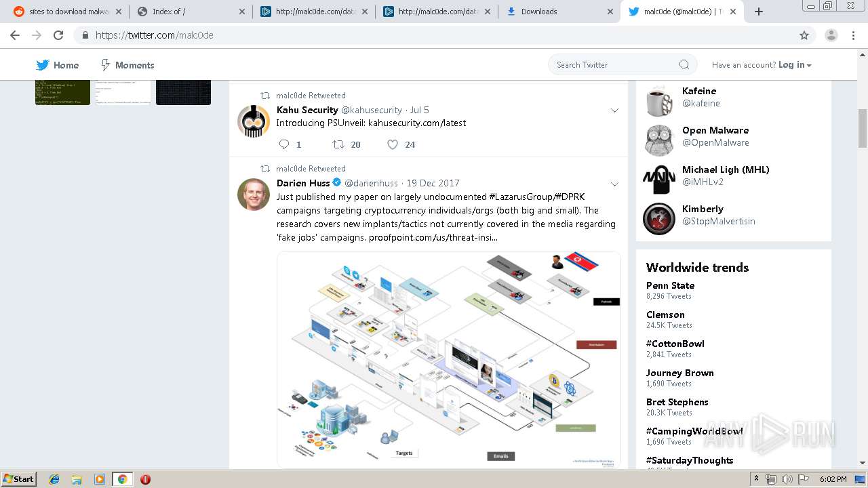Expand the Kahu Security tweet options chevron
Viewport: 868px width, 488px height.
[x=614, y=110]
